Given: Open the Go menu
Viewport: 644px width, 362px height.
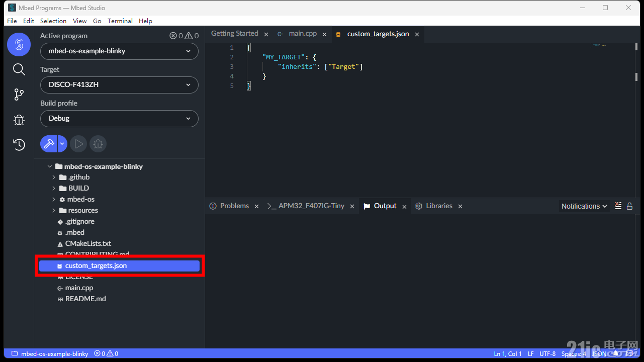Looking at the screenshot, I should [97, 21].
